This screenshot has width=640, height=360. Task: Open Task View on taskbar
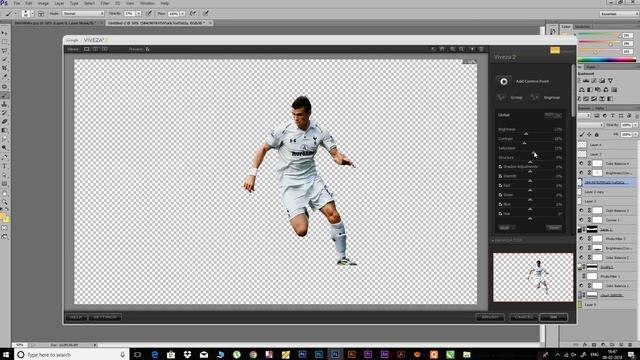(138, 354)
